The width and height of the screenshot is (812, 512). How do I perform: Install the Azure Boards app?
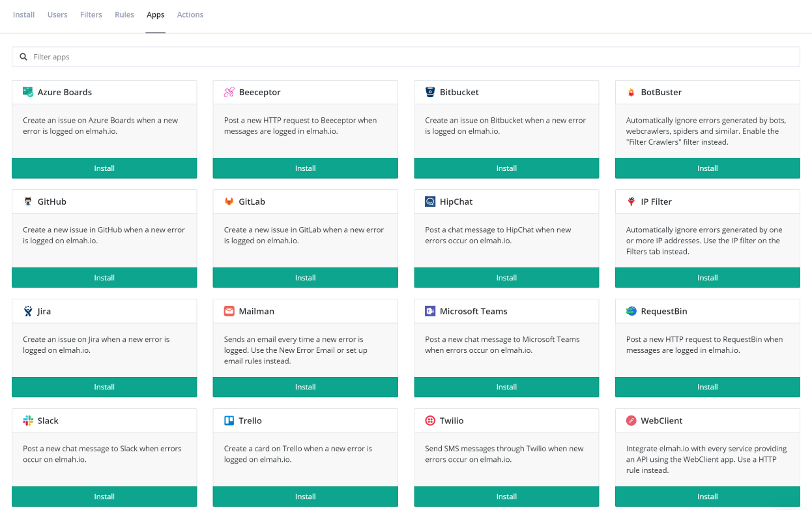104,168
